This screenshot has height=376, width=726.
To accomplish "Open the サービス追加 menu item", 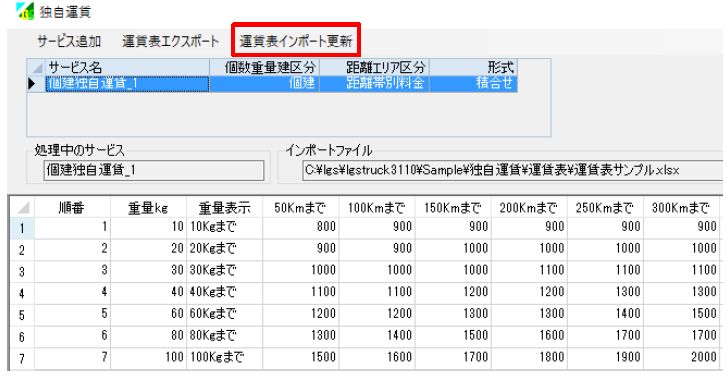I will coord(69,42).
